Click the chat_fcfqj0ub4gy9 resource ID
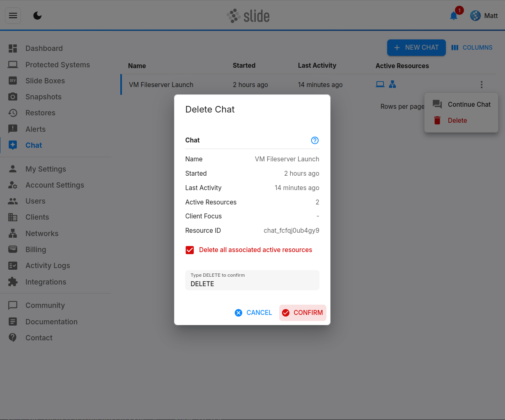 point(292,231)
